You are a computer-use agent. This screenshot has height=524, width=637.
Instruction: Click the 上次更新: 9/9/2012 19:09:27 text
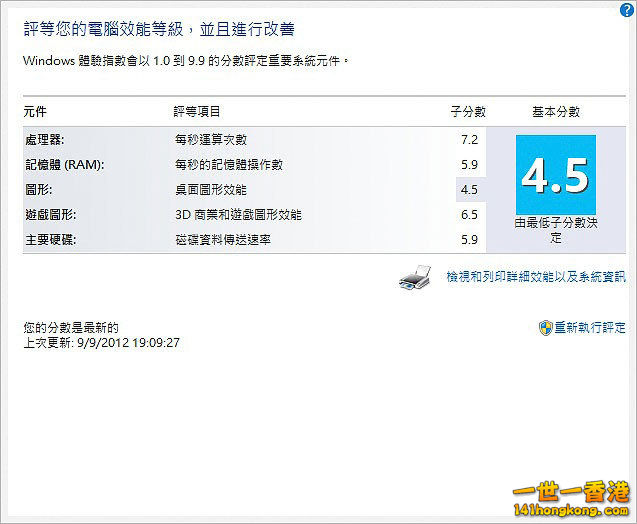point(102,342)
